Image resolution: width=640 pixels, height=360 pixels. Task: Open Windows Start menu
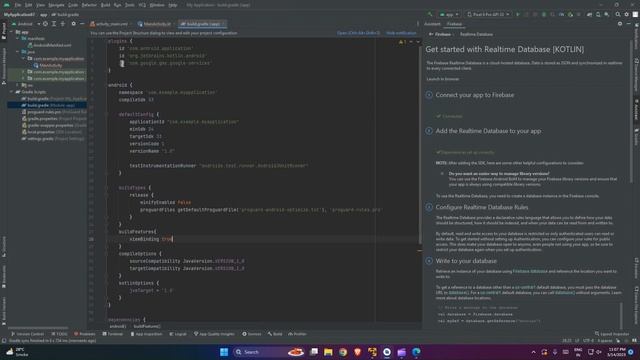click(224, 352)
